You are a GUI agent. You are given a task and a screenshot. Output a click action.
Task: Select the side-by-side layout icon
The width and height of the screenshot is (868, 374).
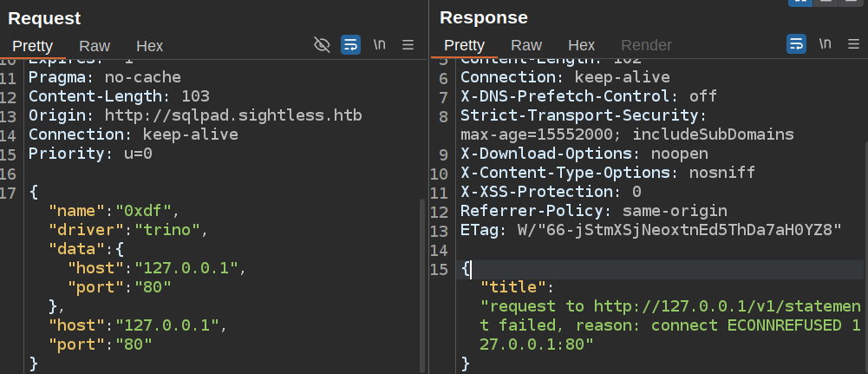coord(799,3)
